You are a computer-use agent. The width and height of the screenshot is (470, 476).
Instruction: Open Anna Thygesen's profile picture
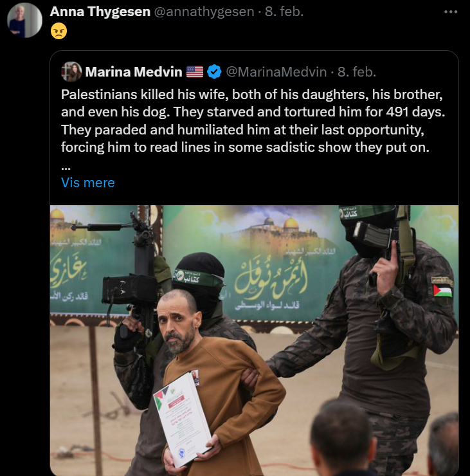tap(24, 21)
